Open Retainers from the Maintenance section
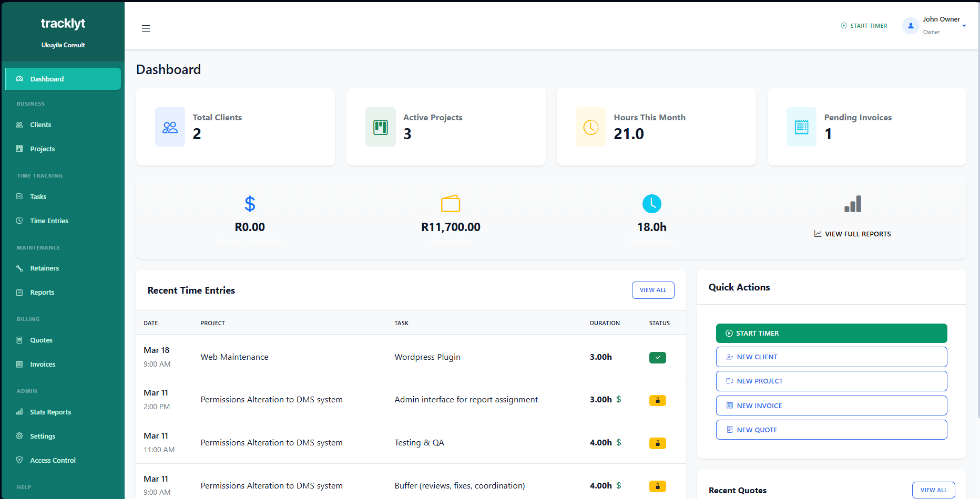 tap(45, 268)
